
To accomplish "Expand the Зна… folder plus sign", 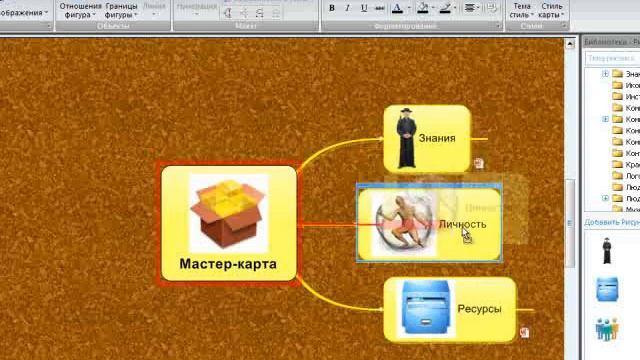I will [605, 73].
